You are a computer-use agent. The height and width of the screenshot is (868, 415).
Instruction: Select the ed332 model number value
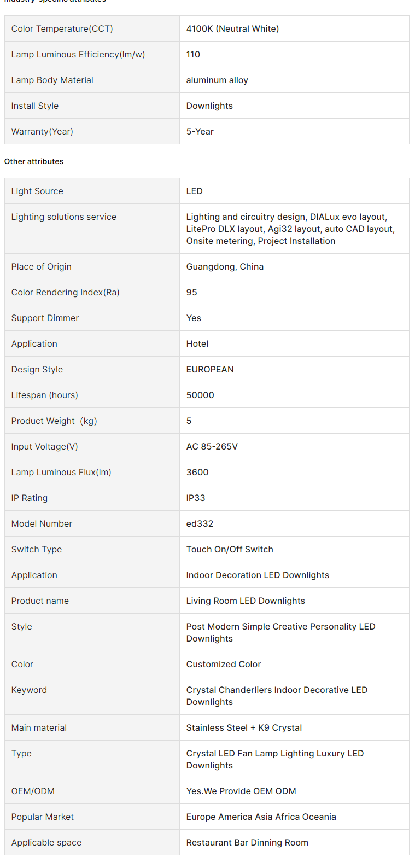coord(200,523)
